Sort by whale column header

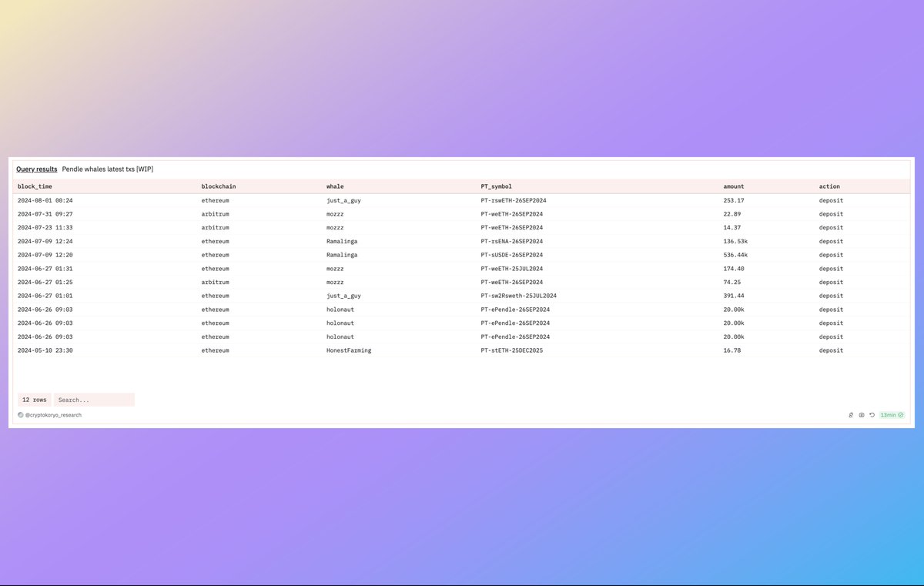click(x=335, y=186)
